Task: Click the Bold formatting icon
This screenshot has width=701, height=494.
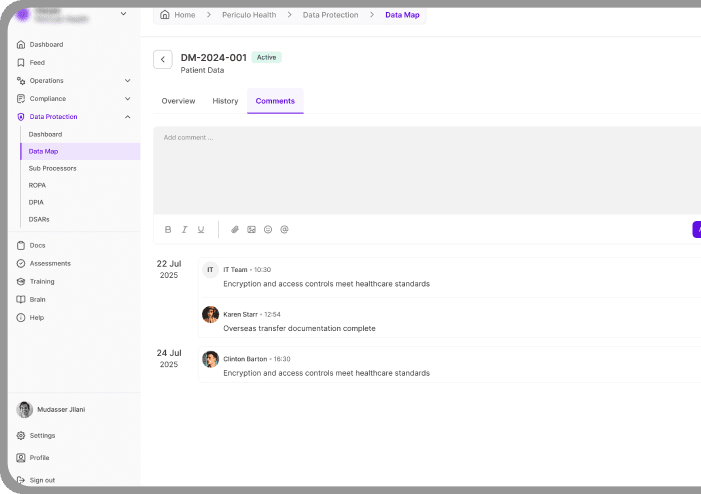Action: (168, 230)
